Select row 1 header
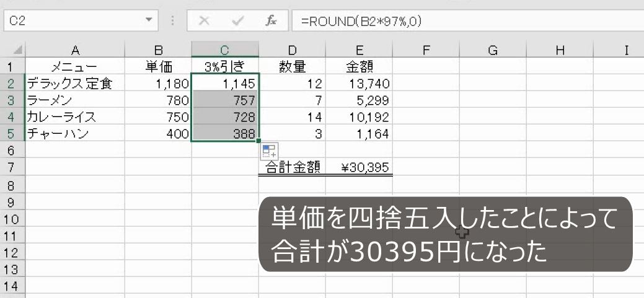This screenshot has height=298, width=644. [x=12, y=66]
